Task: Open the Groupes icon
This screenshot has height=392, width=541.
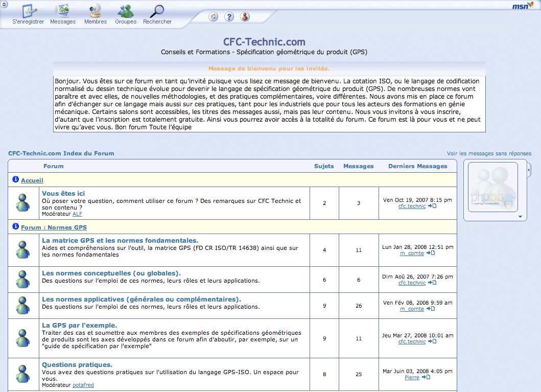Action: pos(126,11)
